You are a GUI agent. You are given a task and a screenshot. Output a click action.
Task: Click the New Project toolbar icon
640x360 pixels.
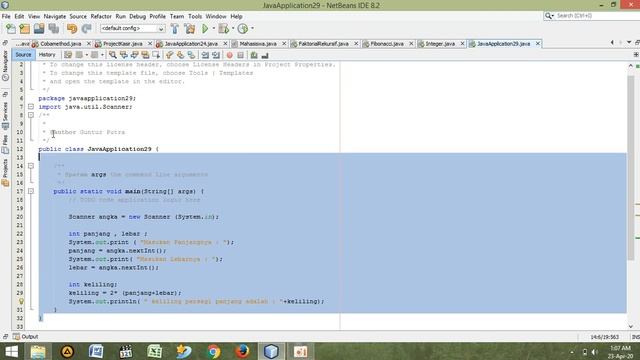tap(25, 29)
